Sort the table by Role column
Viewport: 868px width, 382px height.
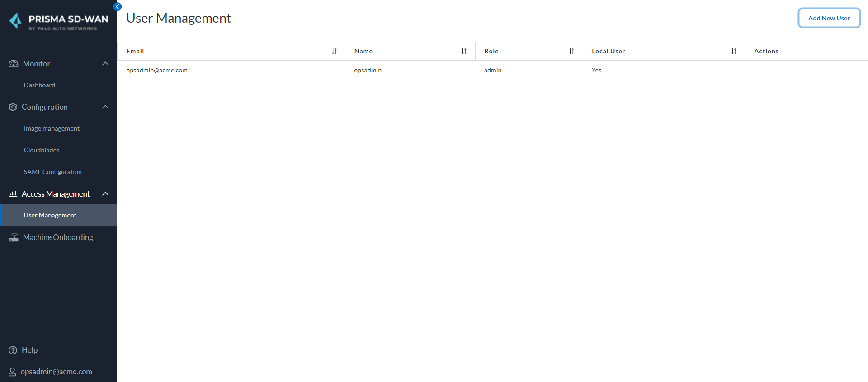tap(571, 51)
